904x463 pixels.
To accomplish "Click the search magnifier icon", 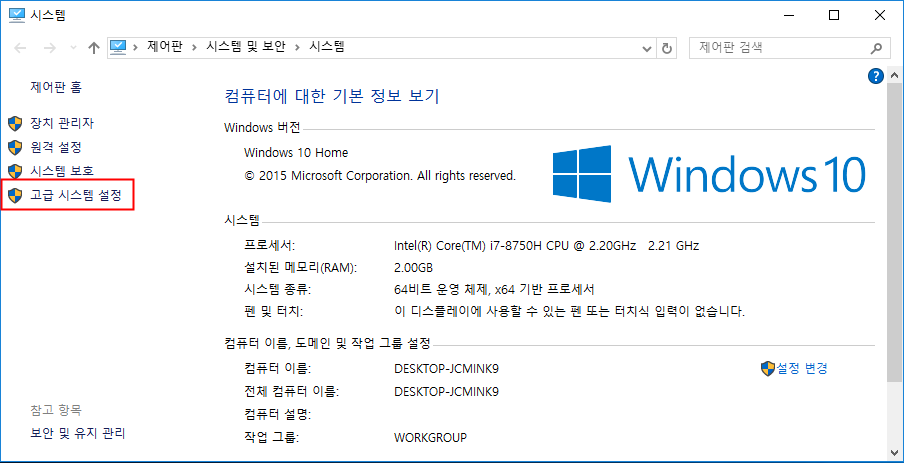I will coord(876,48).
